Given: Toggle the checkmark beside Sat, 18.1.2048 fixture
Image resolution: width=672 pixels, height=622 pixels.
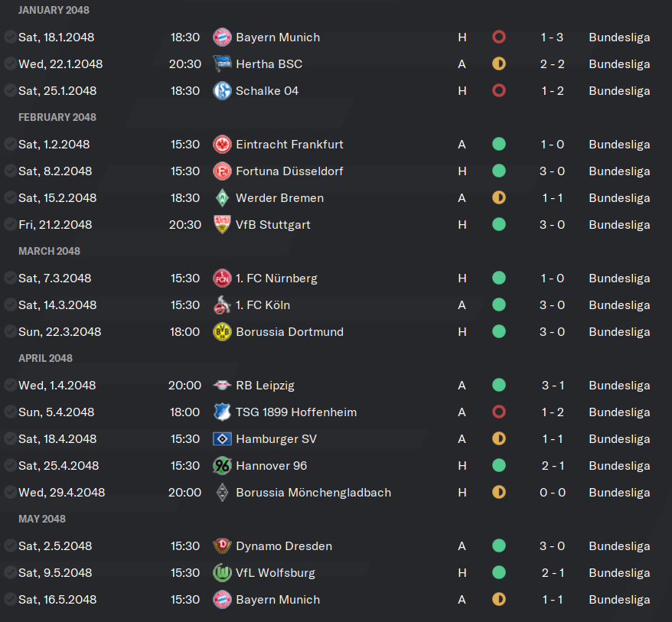Looking at the screenshot, I should click(x=10, y=37).
